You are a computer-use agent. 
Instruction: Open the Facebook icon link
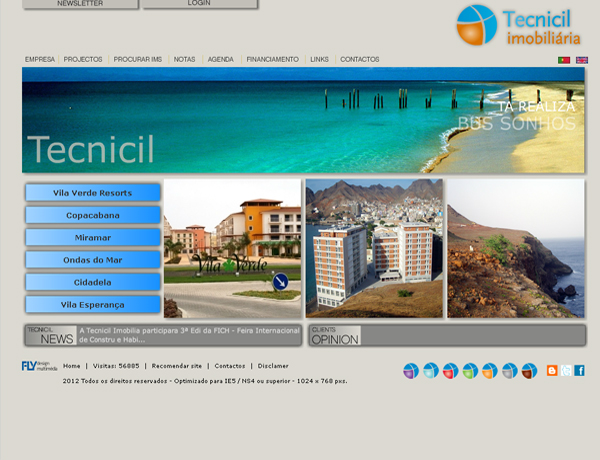(579, 370)
